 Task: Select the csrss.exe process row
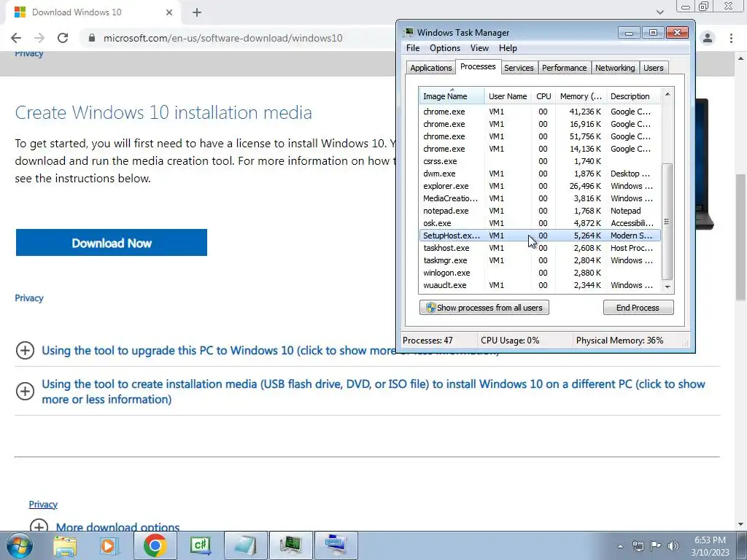point(540,161)
